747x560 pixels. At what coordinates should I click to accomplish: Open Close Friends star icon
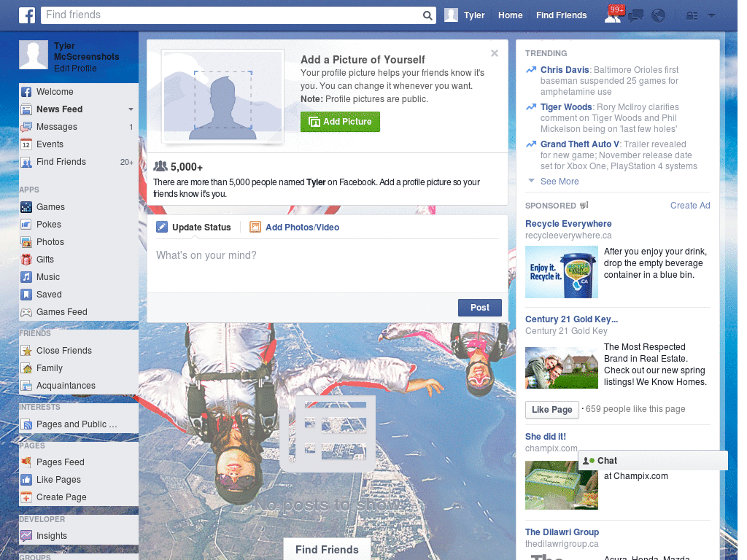pos(26,351)
